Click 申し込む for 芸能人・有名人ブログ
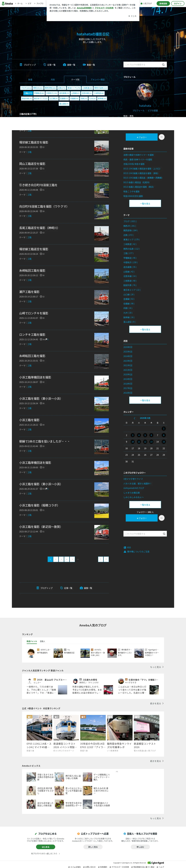The height and width of the screenshot is (868, 186). click(x=140, y=847)
